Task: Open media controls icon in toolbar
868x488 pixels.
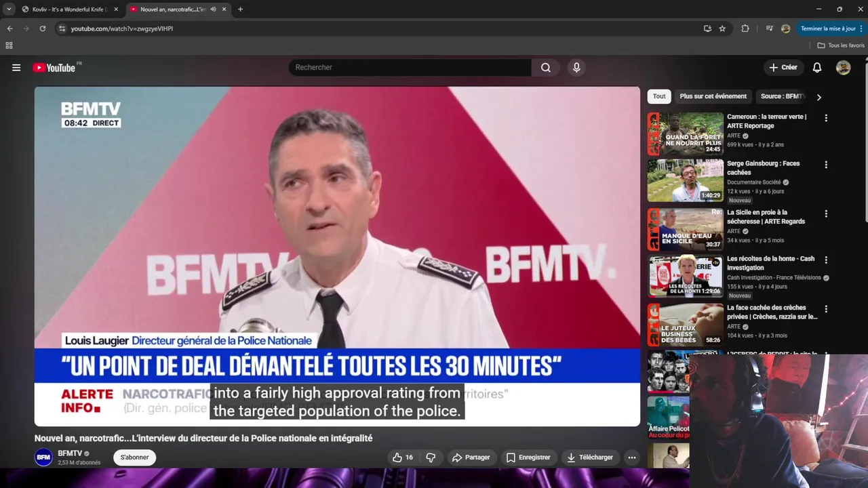Action: [x=769, y=28]
